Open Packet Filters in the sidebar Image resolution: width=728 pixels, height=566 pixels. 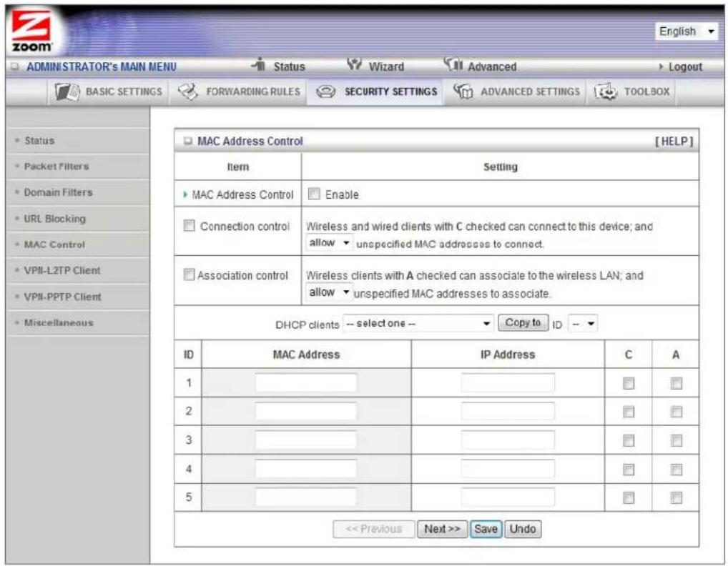coord(56,166)
